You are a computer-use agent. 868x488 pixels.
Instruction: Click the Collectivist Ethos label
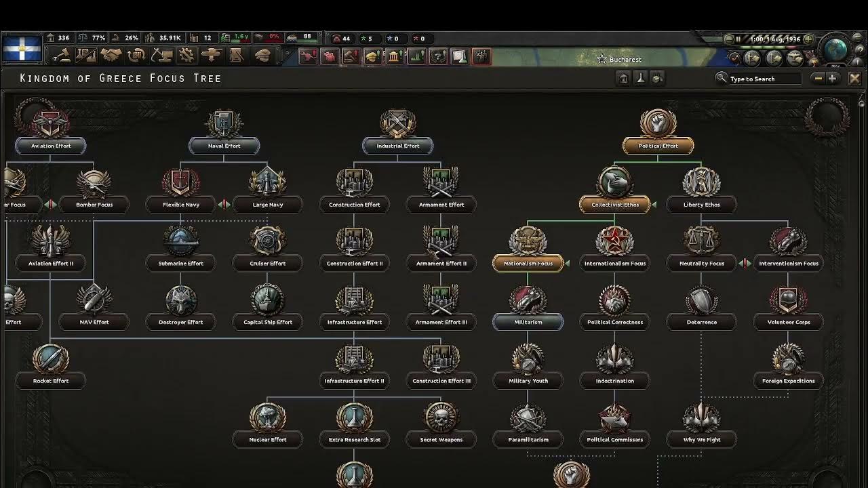coord(614,205)
